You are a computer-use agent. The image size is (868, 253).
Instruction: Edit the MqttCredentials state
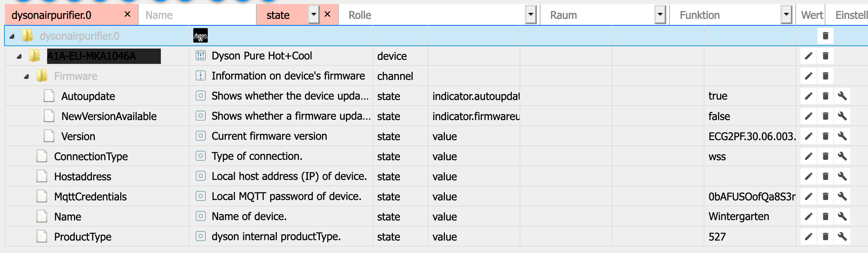(x=809, y=196)
